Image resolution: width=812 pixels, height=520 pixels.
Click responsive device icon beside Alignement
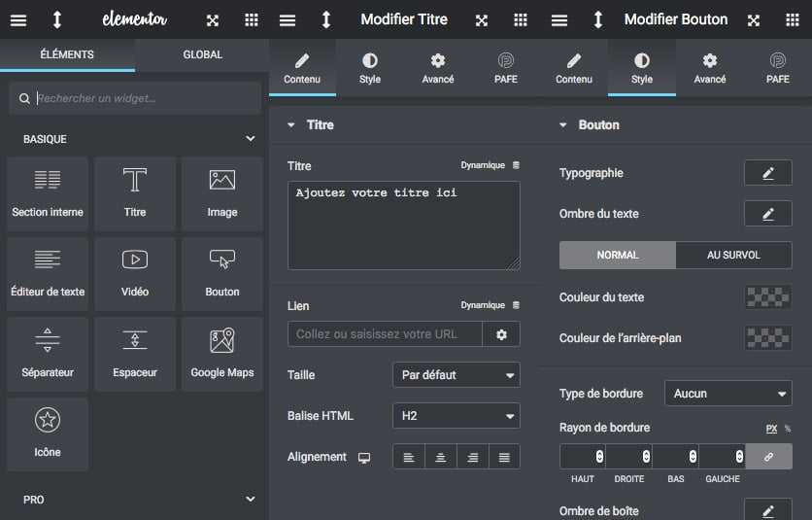(364, 458)
